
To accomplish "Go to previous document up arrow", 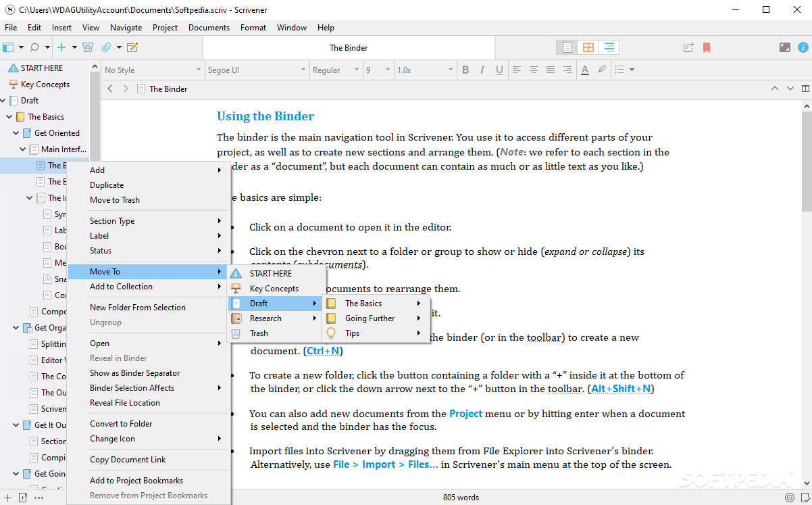I will tap(775, 89).
